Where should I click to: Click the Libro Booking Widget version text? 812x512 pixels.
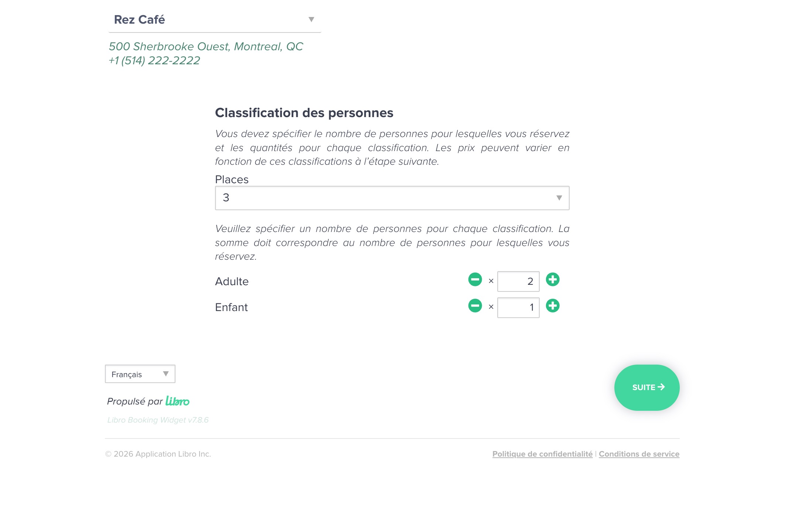click(x=158, y=420)
